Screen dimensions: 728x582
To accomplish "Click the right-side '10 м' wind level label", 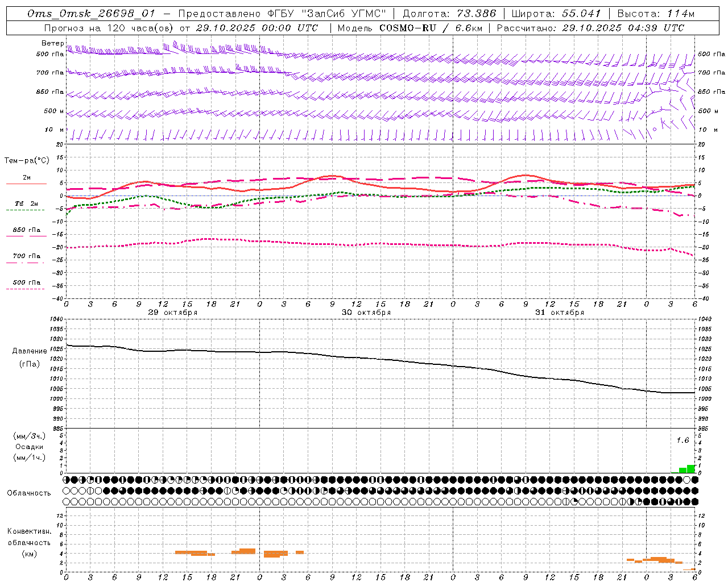I will click(708, 130).
